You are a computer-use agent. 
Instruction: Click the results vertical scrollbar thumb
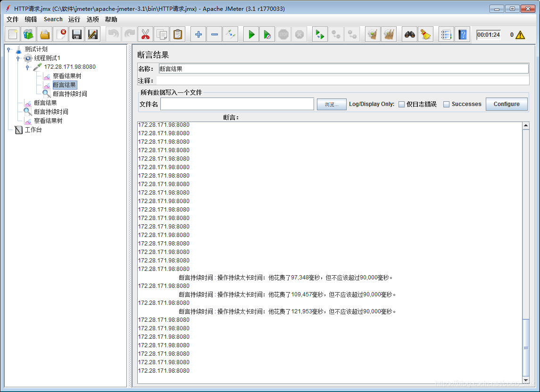526,348
